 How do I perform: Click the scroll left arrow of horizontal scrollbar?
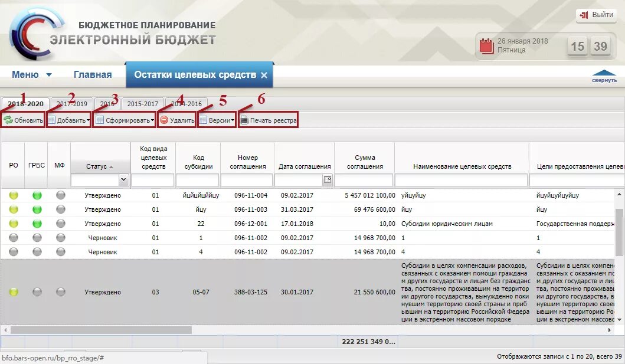(x=5, y=330)
